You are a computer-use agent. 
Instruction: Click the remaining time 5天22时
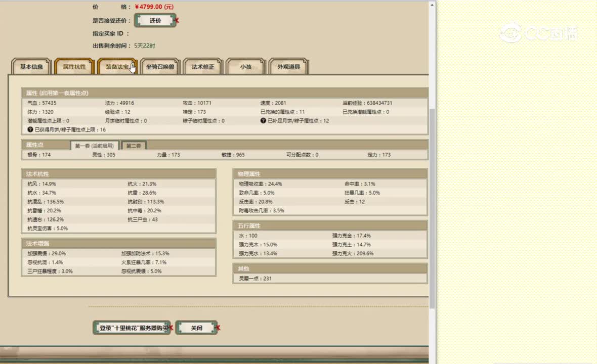point(144,45)
